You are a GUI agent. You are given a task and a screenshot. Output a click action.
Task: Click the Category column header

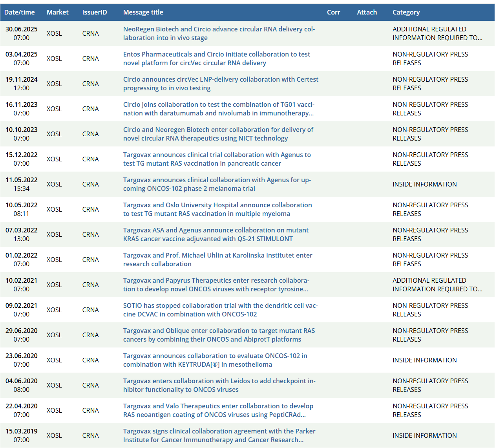(x=406, y=12)
